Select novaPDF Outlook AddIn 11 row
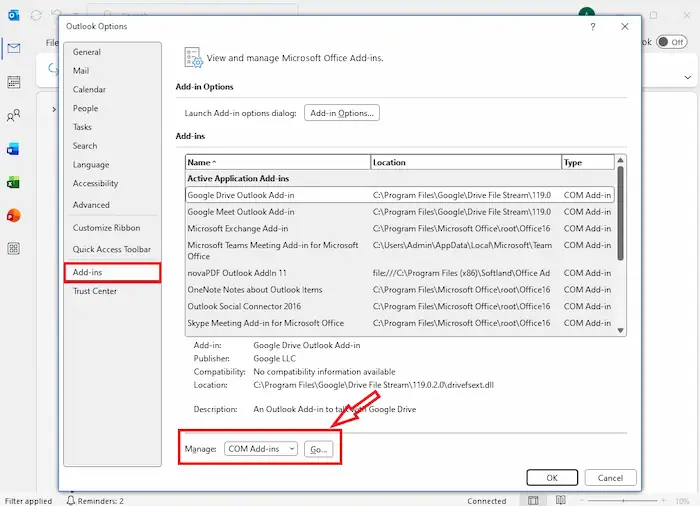Image resolution: width=700 pixels, height=506 pixels. [400, 273]
